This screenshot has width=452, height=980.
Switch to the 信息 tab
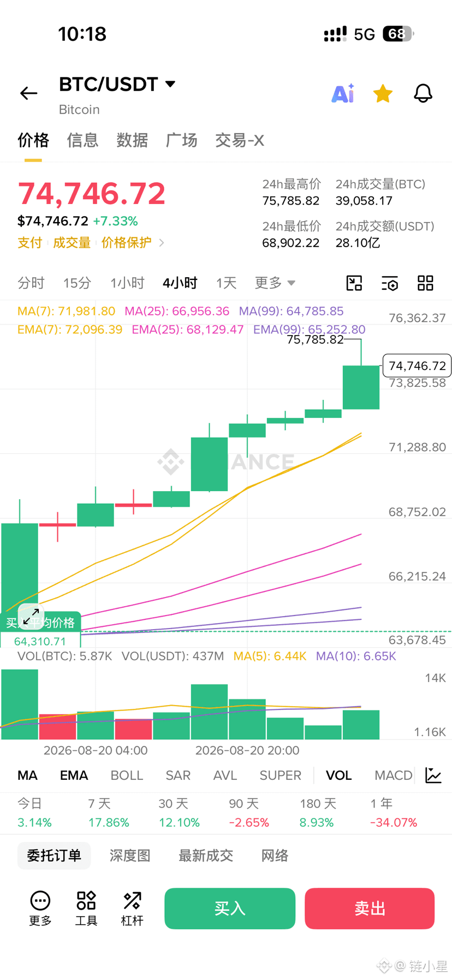(82, 140)
